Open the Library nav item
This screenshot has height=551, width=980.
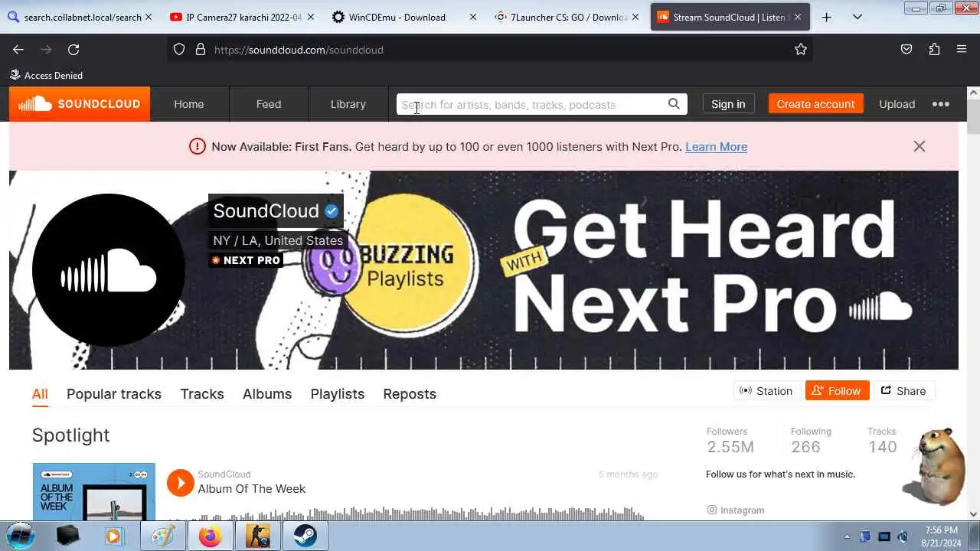pyautogui.click(x=348, y=104)
